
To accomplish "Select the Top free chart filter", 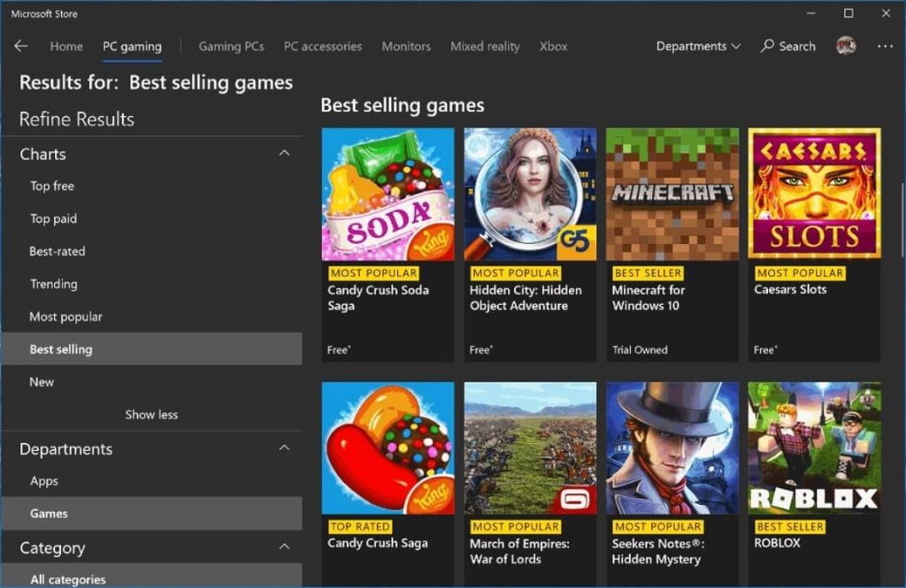I will pos(52,187).
